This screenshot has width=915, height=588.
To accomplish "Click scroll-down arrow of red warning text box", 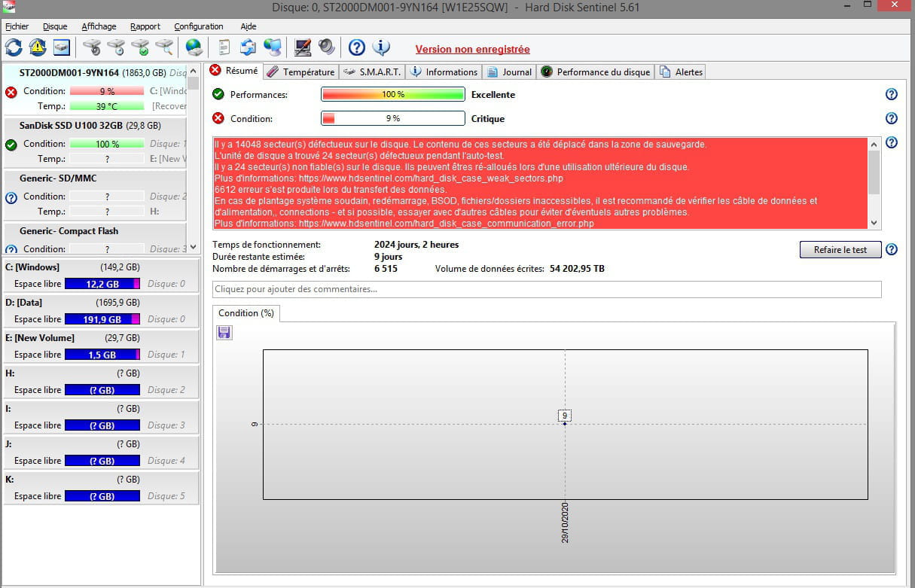I will pos(874,223).
